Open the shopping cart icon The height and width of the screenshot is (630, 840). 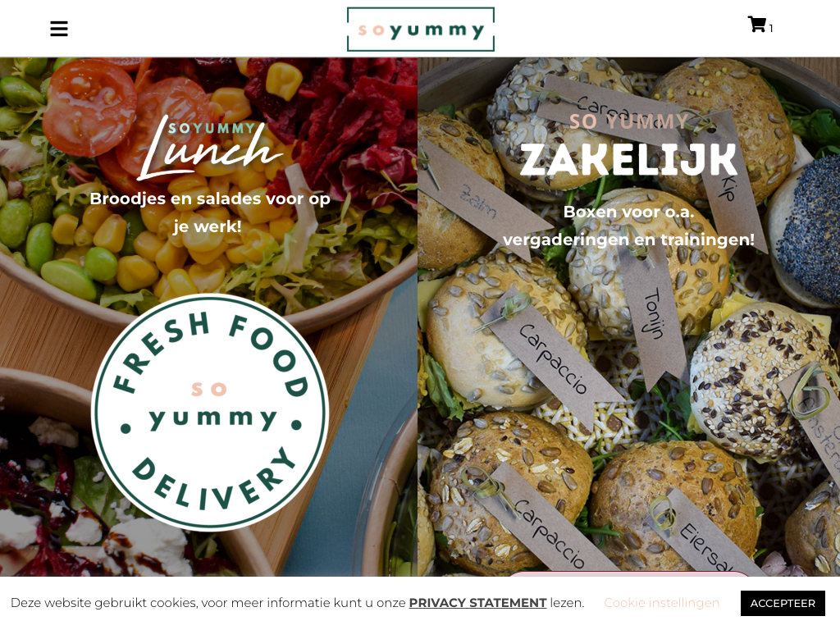[x=757, y=24]
